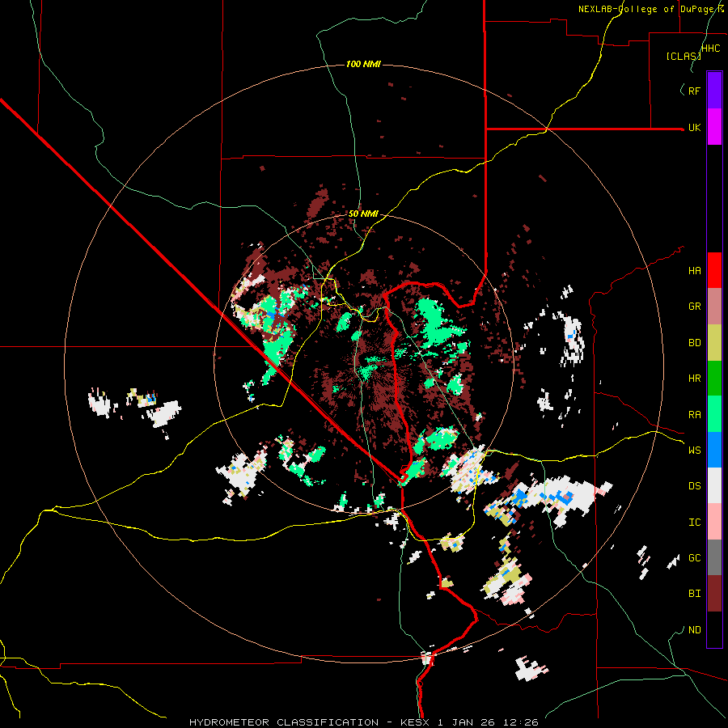Click the '50 NMI' range ring label
728x728 pixels.
[363, 214]
